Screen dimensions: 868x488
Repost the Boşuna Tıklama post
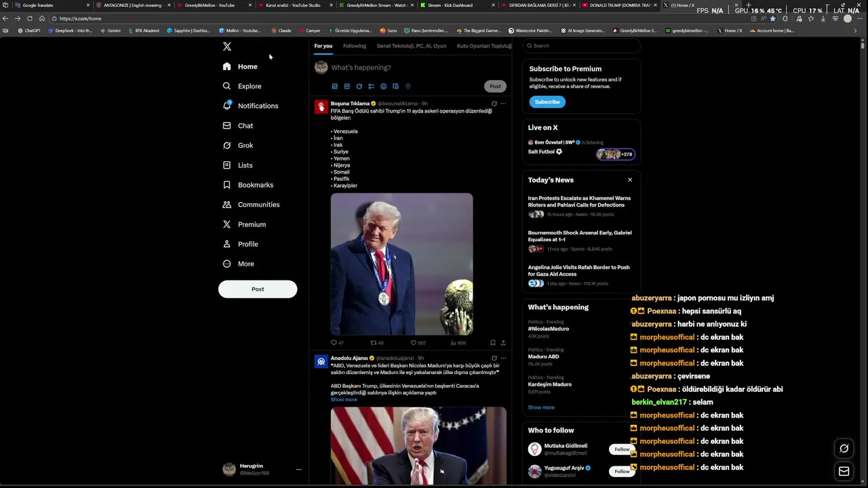click(377, 343)
